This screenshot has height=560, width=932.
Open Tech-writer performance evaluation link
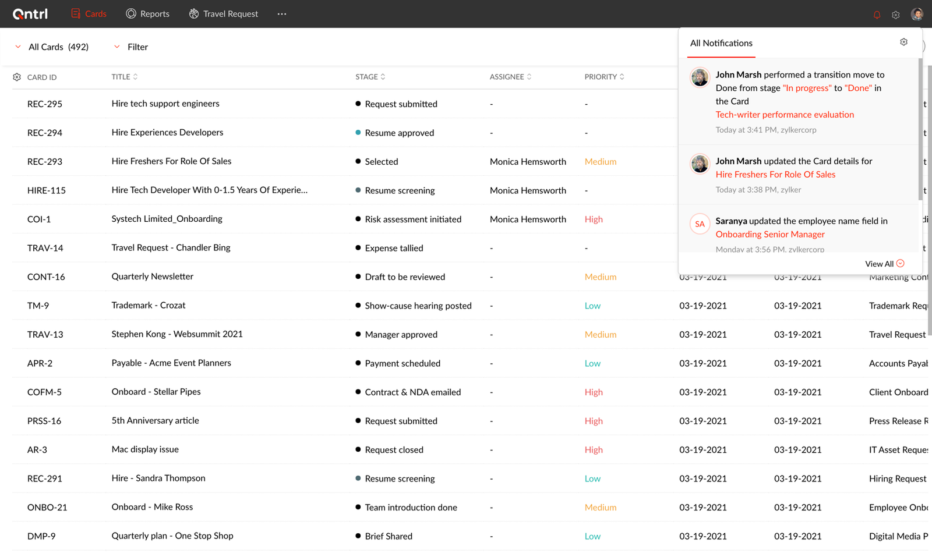point(785,115)
